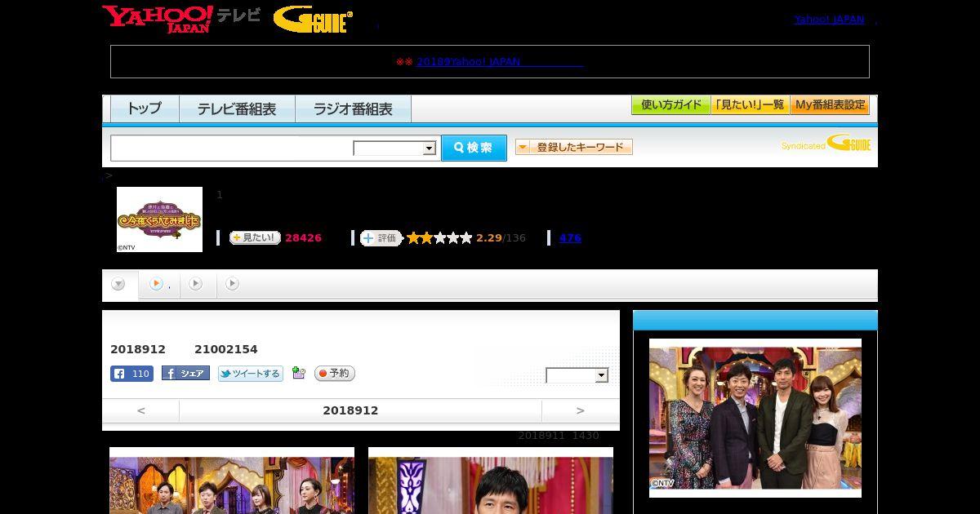Open the 2018 Yahoo! JAPAN notice link
Image resolution: width=980 pixels, height=514 pixels.
coord(500,61)
